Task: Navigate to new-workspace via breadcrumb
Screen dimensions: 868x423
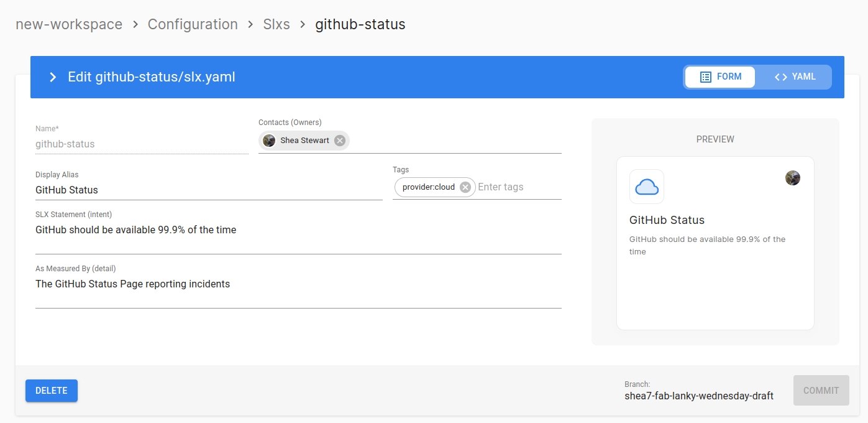Action: [x=68, y=24]
